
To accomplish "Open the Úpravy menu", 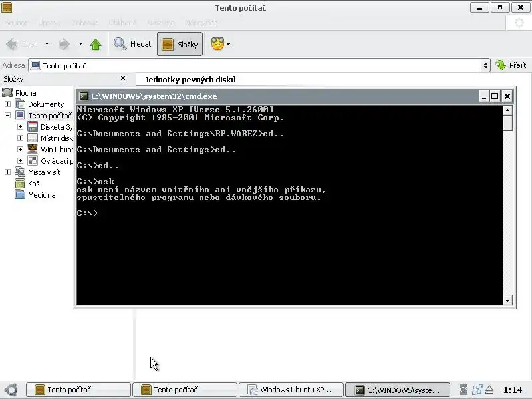I will tap(49, 23).
